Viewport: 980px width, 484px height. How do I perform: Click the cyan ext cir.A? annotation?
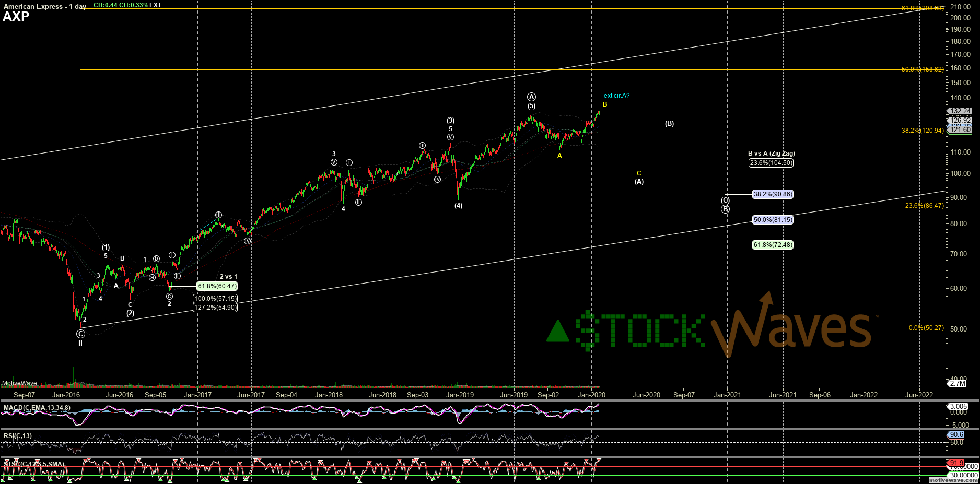[616, 96]
